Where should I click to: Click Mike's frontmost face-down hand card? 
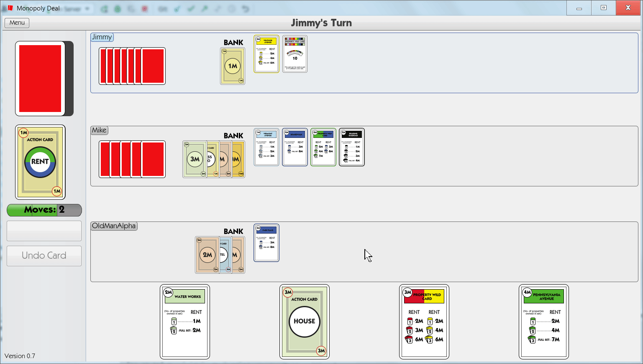[153, 159]
